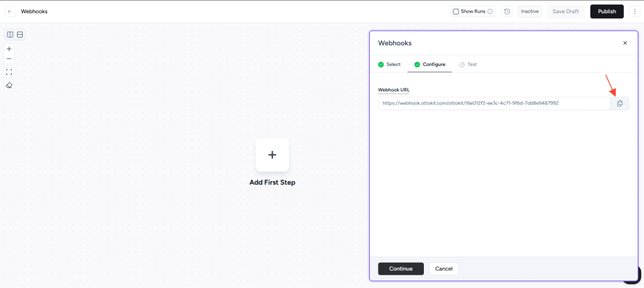Switch to vertical split layout
This screenshot has width=644, height=288.
(x=10, y=35)
